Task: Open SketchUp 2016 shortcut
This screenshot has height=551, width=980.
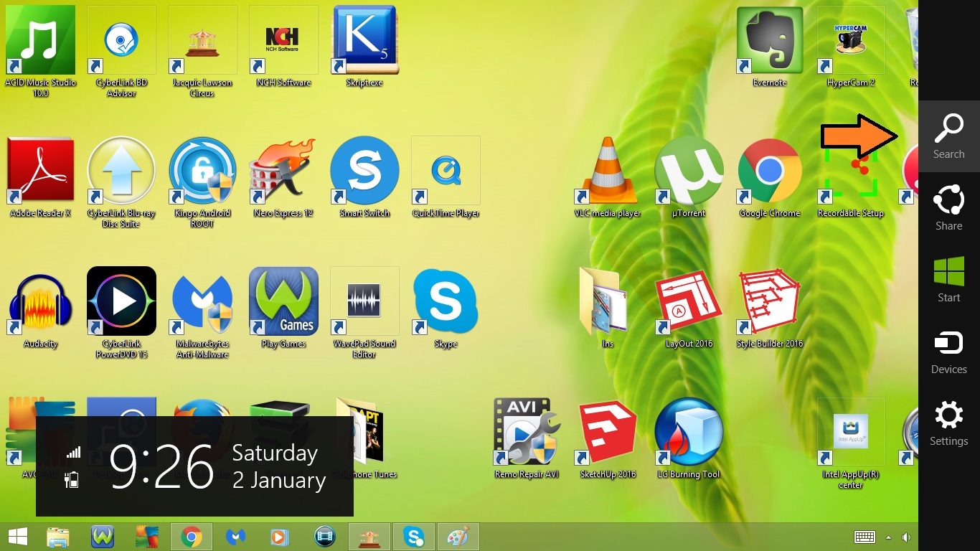Action: [x=608, y=432]
